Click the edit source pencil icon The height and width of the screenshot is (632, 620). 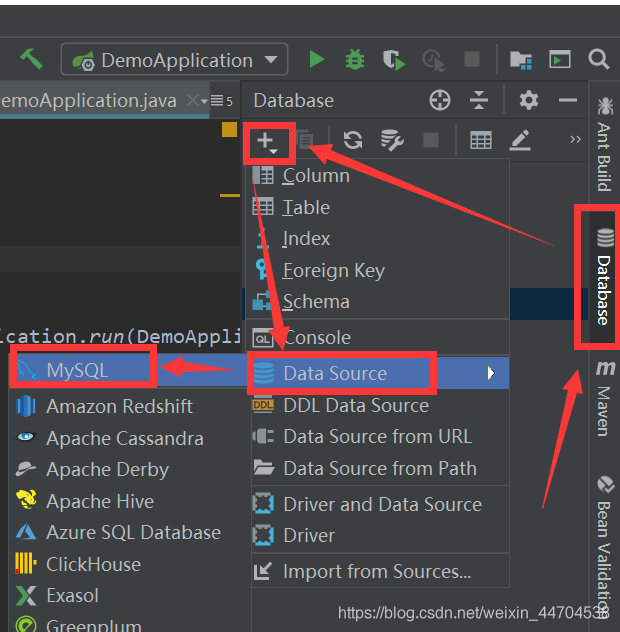520,140
